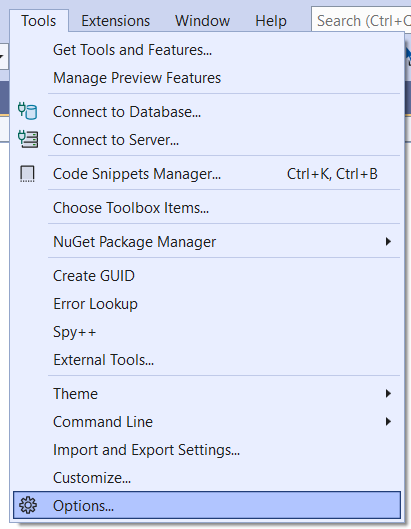411x529 pixels.
Task: Open the Help menu
Action: pyautogui.click(x=271, y=21)
